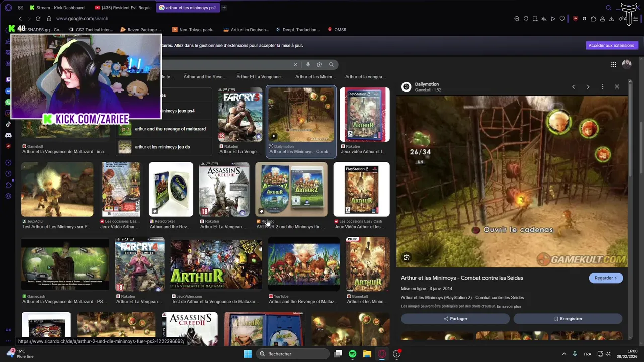Reload the current page

click(38, 19)
